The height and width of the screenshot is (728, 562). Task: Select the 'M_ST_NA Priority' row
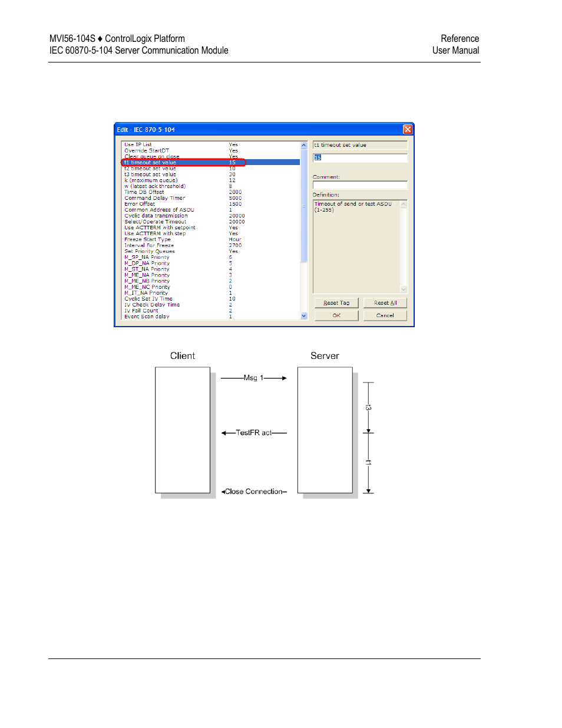pos(211,269)
